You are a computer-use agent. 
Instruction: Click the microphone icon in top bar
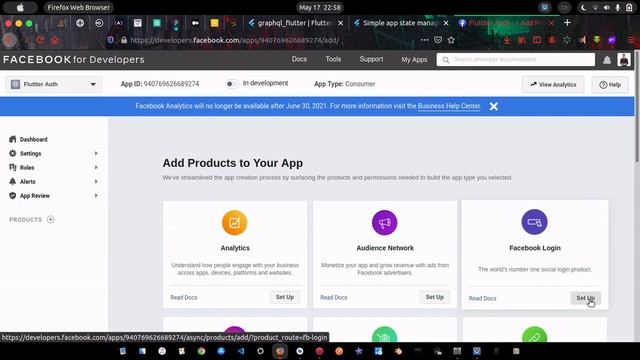click(x=618, y=7)
